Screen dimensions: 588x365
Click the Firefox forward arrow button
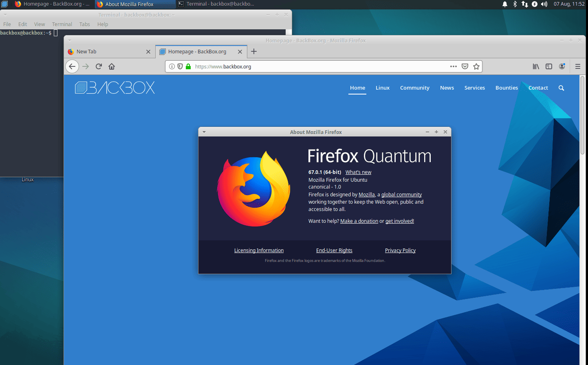tap(86, 66)
